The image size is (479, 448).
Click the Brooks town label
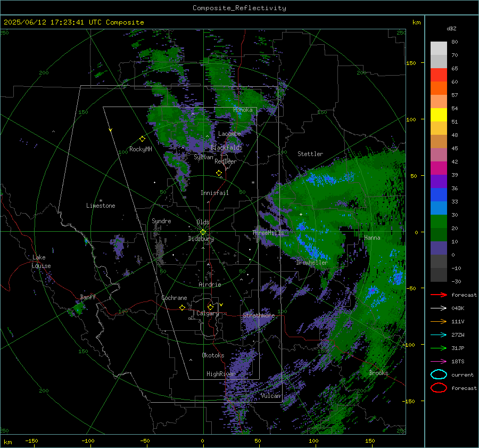[378, 373]
